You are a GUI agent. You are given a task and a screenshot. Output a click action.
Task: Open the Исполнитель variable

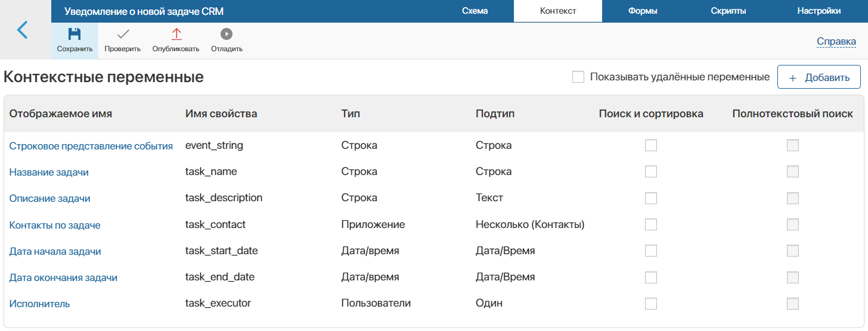40,304
